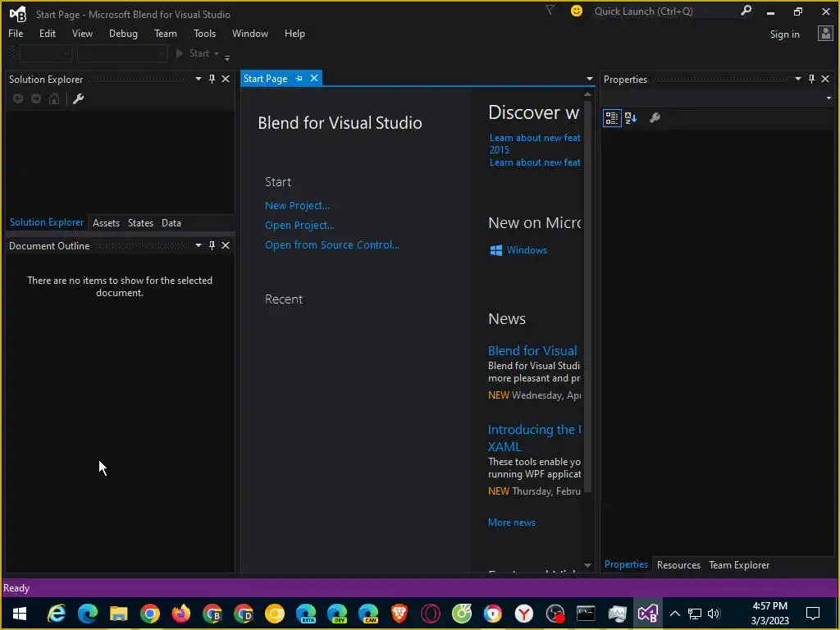
Task: Show hidden system tray icons
Action: point(675,614)
